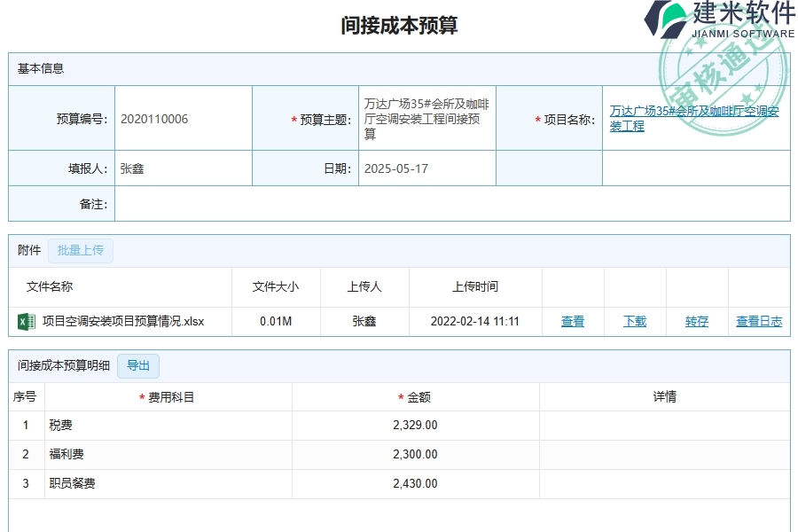Click the Jianmi Software logo
Screen dimensions: 798x532
(720, 20)
